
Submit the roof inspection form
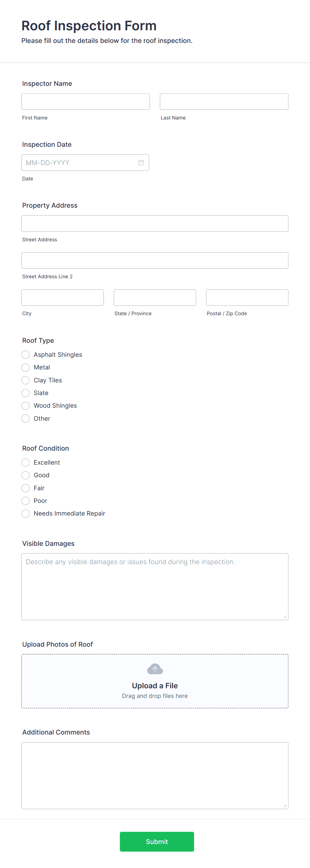(x=157, y=841)
